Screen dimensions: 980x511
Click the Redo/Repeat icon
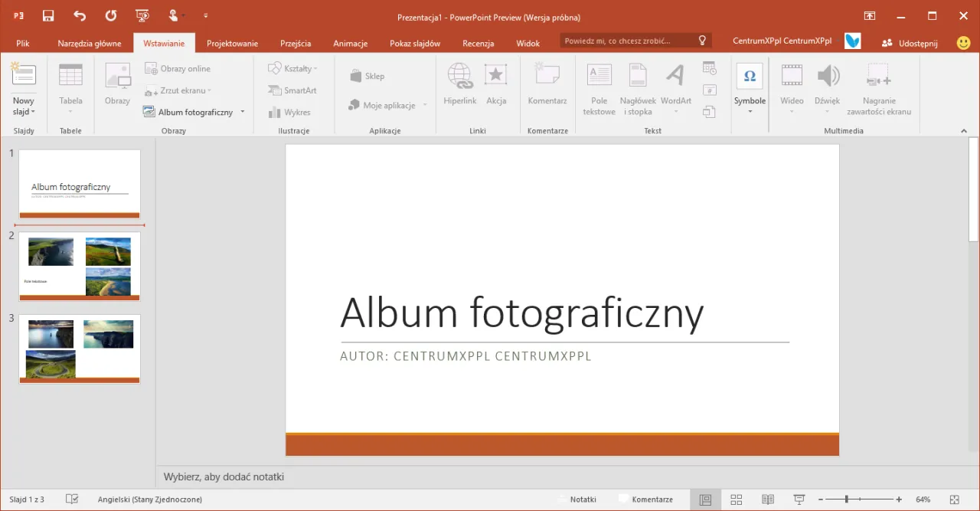point(111,15)
